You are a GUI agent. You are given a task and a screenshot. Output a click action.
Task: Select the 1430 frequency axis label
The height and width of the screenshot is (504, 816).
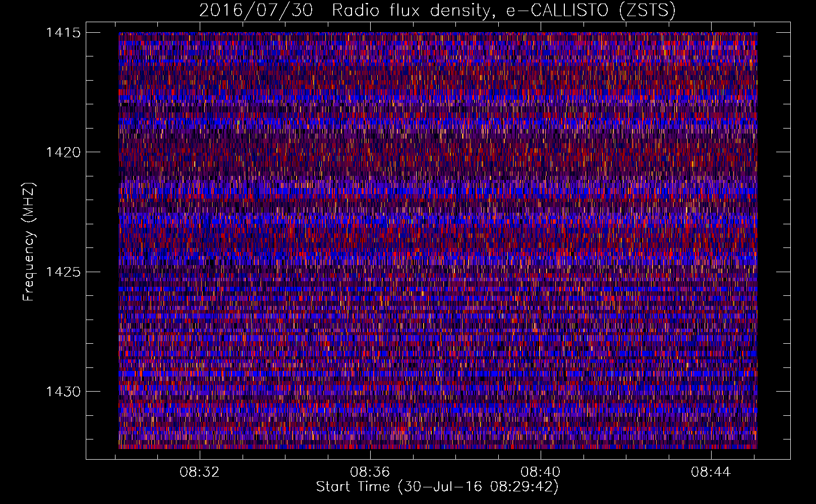[x=63, y=392]
